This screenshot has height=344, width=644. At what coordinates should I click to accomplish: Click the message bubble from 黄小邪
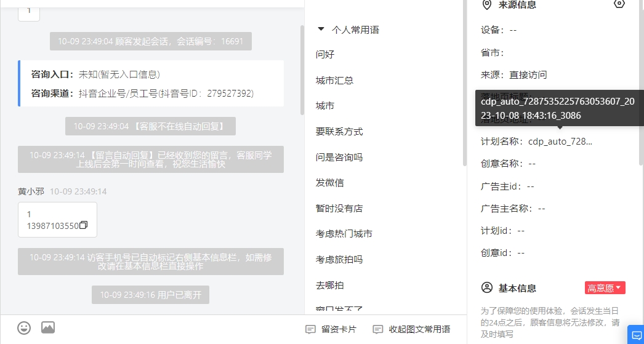57,220
